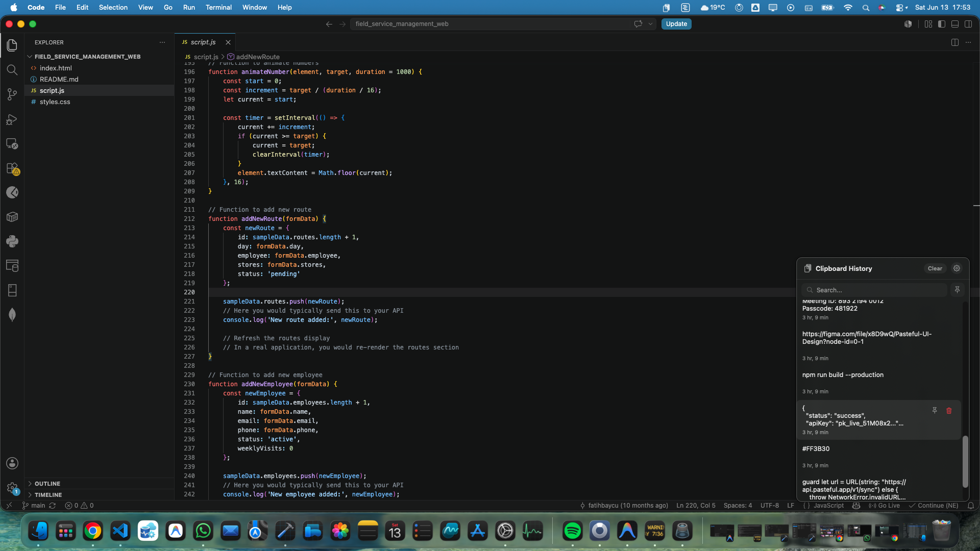Open script.js breadcrumb file picker

202,57
